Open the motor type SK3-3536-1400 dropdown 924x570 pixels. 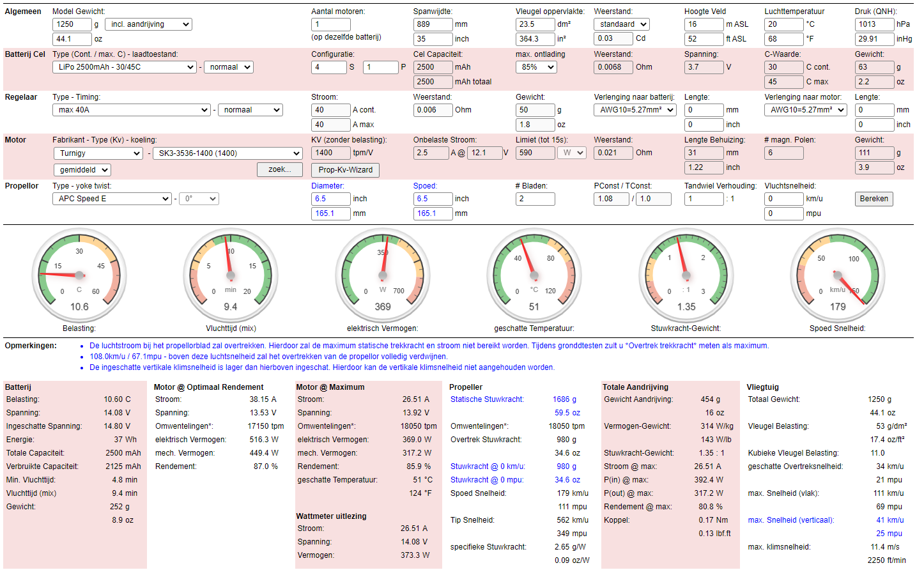pos(227,153)
